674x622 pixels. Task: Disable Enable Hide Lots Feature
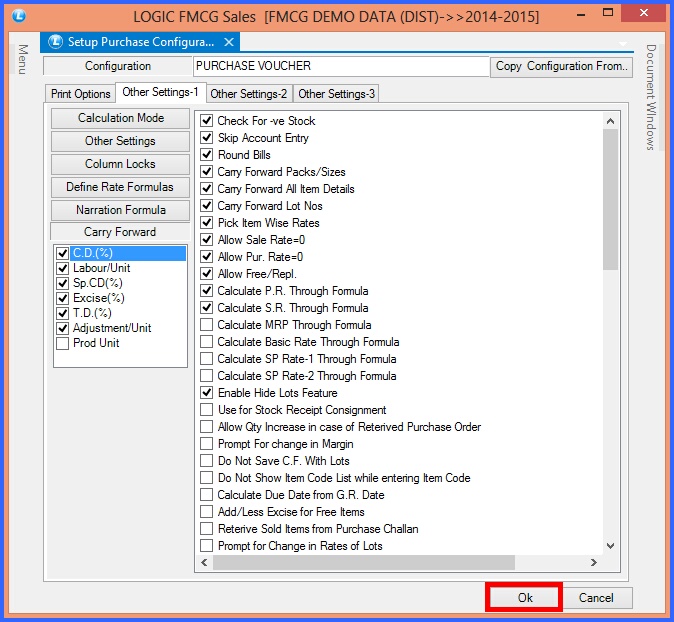tap(207, 392)
